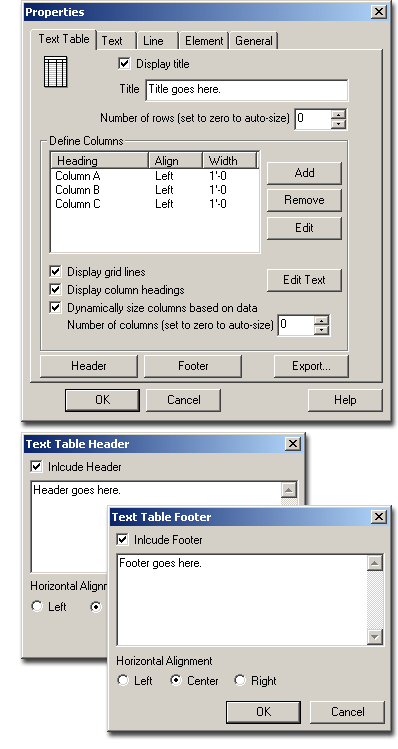The height and width of the screenshot is (749, 398).
Task: Disable Dynamically size columns based on data
Action: pyautogui.click(x=55, y=308)
